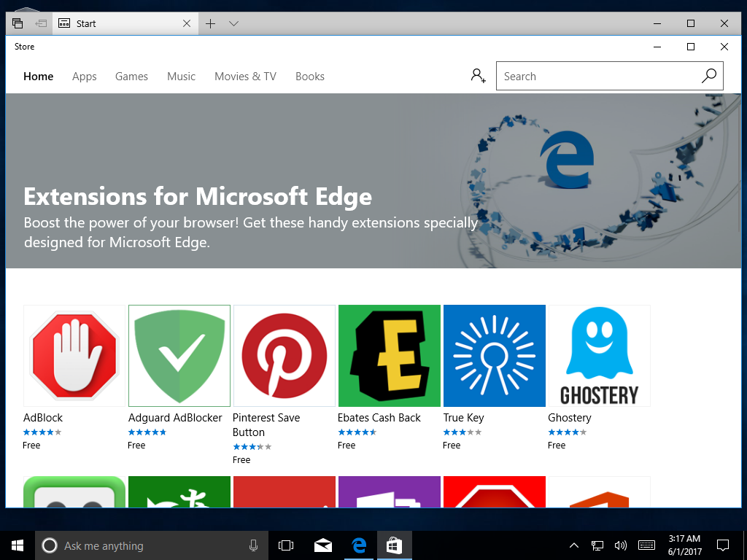This screenshot has height=560, width=747.
Task: Maximize the Store window
Action: point(691,47)
